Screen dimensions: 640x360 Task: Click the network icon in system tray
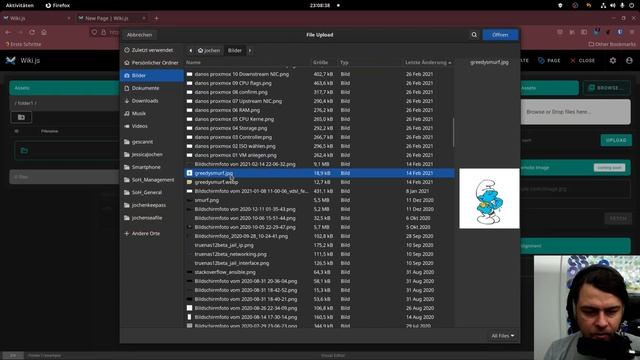click(x=603, y=5)
